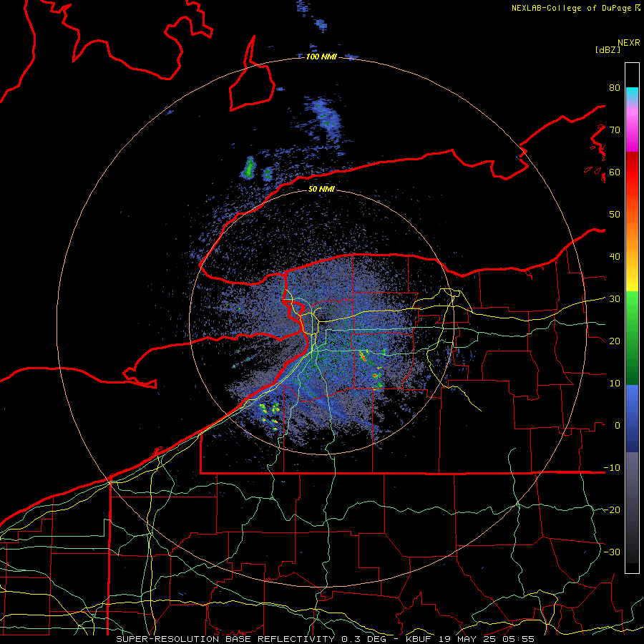The width and height of the screenshot is (644, 644).
Task: Click the -10 value on the dBZ scale
Action: coord(612,467)
